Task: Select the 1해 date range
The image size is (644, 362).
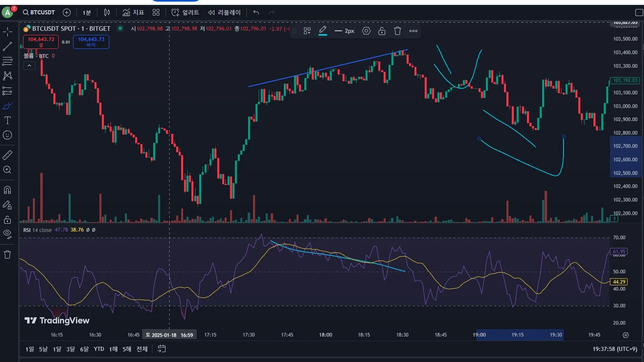Action: [113, 349]
